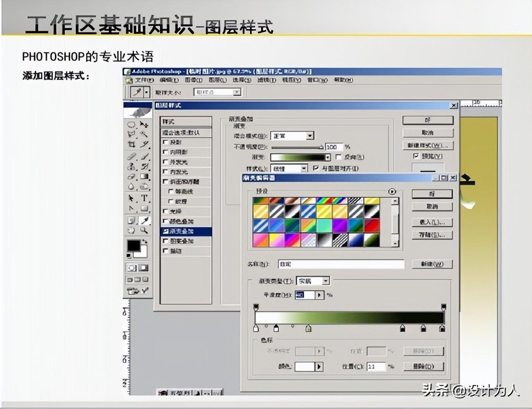Select the Shape tool
The height and width of the screenshot is (409, 532).
[144, 209]
